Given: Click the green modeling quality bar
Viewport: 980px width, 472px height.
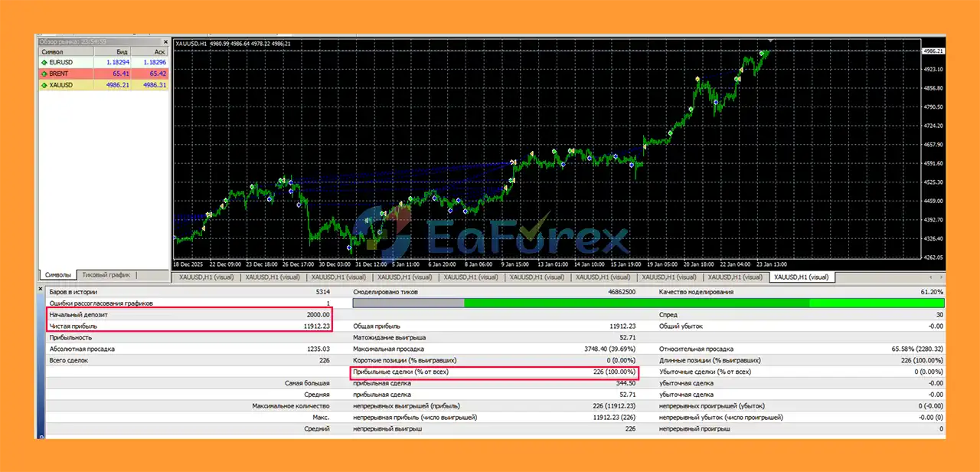Looking at the screenshot, I should coord(635,303).
